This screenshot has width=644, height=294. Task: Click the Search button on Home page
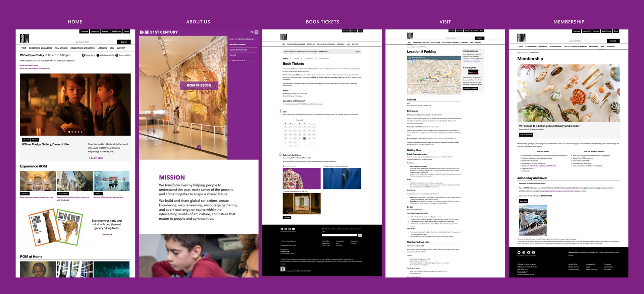tap(124, 42)
